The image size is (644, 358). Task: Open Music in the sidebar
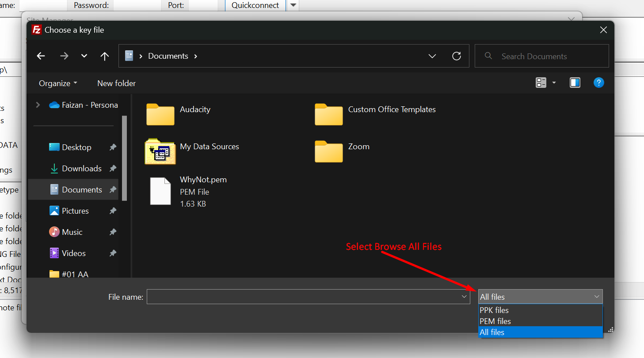coord(66,232)
